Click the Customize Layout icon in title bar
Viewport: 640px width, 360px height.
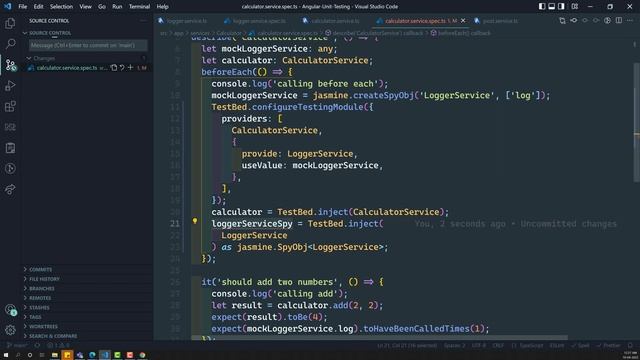coord(574,7)
